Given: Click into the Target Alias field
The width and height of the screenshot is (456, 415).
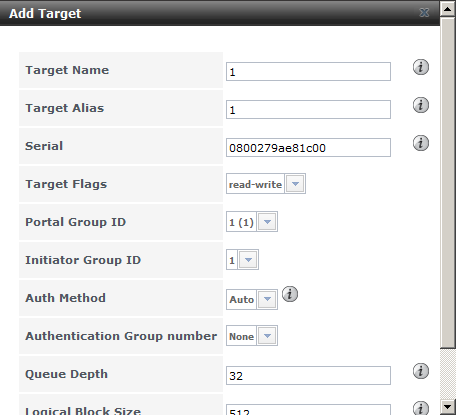Looking at the screenshot, I should click(x=308, y=109).
